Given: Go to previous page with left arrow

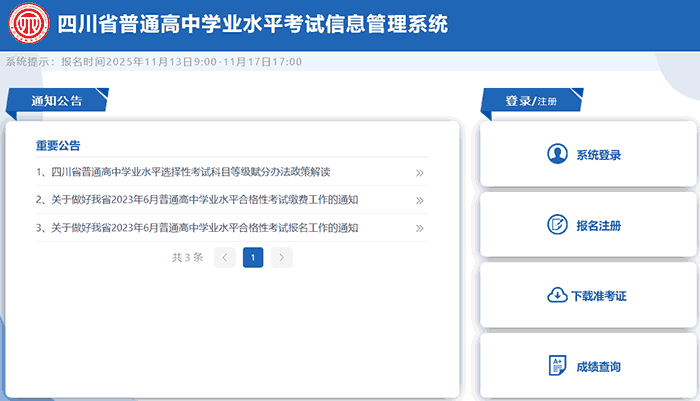Looking at the screenshot, I should 225,257.
